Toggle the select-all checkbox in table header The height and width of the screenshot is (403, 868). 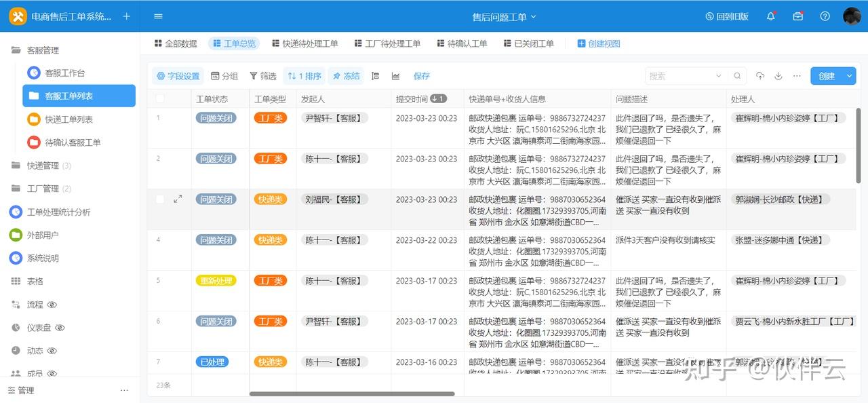160,99
